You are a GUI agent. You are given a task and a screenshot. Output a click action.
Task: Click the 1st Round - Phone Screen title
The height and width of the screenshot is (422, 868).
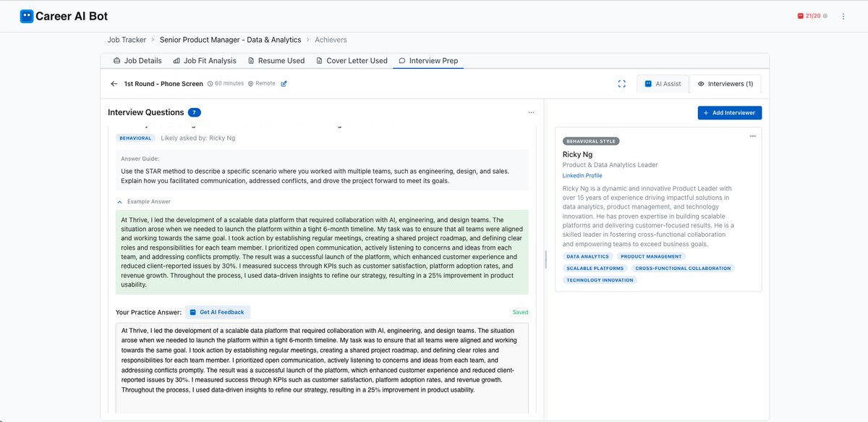(x=163, y=84)
